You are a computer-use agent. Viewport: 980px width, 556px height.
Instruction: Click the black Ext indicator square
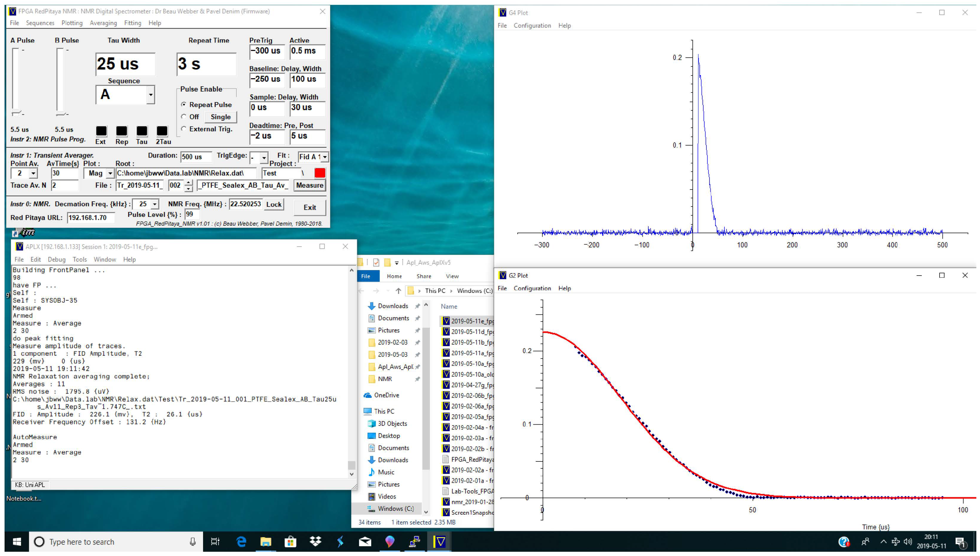(x=101, y=131)
